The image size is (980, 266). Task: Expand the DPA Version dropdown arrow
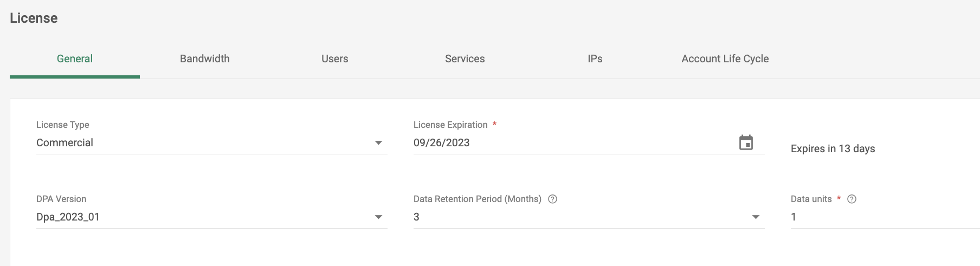378,217
